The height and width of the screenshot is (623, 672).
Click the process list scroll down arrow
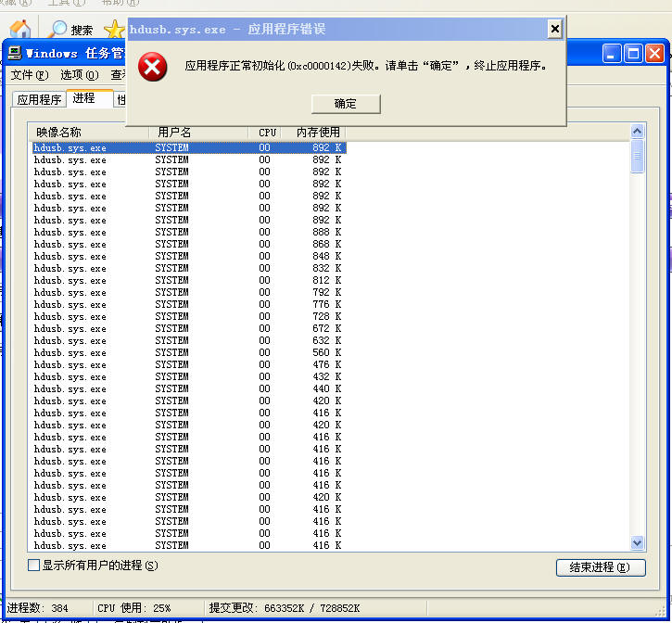638,543
